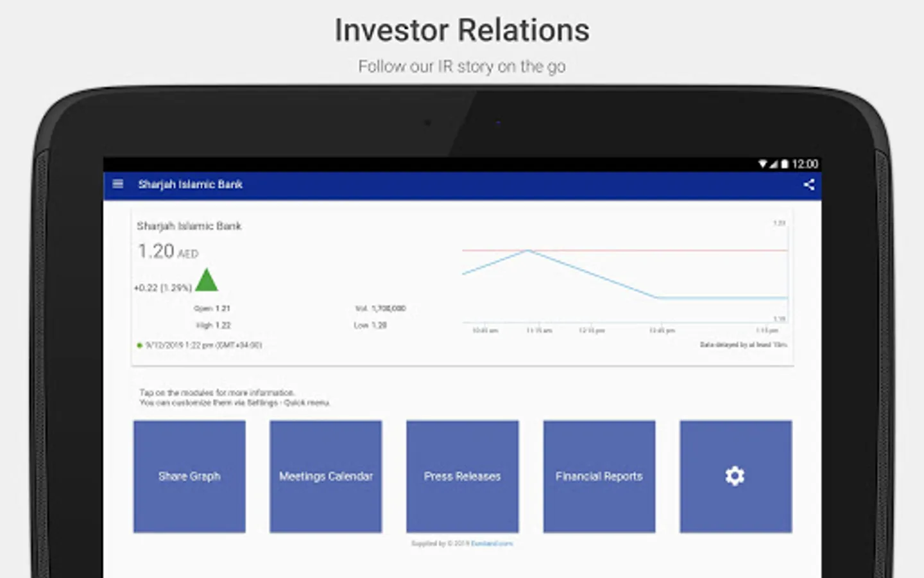924x578 pixels.
Task: Click the 12:00 clock in status bar
Action: pos(805,164)
